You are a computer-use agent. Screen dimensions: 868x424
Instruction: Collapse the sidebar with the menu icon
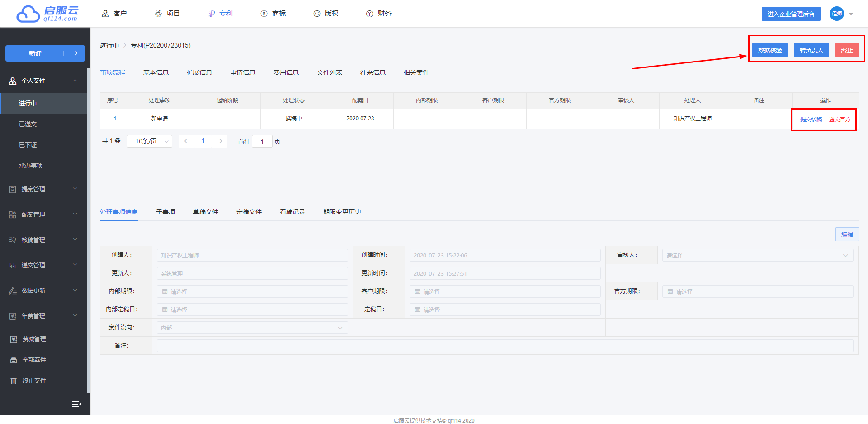(76, 404)
